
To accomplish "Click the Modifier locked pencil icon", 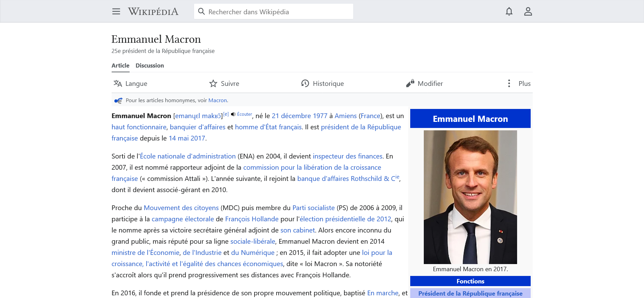I will click(x=410, y=83).
